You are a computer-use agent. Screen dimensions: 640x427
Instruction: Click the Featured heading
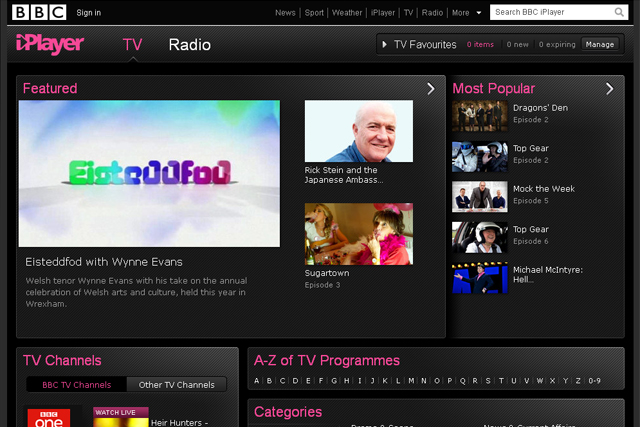click(50, 88)
